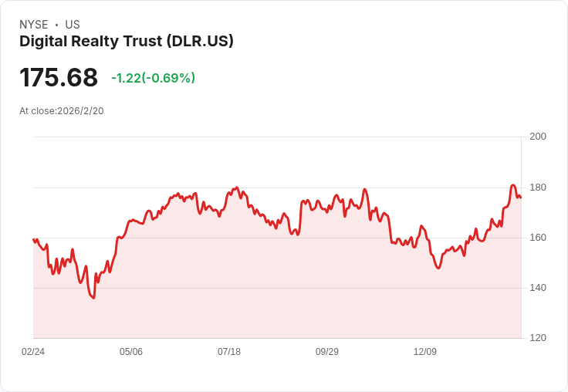Click the 120 y-axis baseline label
Viewport: 568px width, 392px height.
[538, 338]
